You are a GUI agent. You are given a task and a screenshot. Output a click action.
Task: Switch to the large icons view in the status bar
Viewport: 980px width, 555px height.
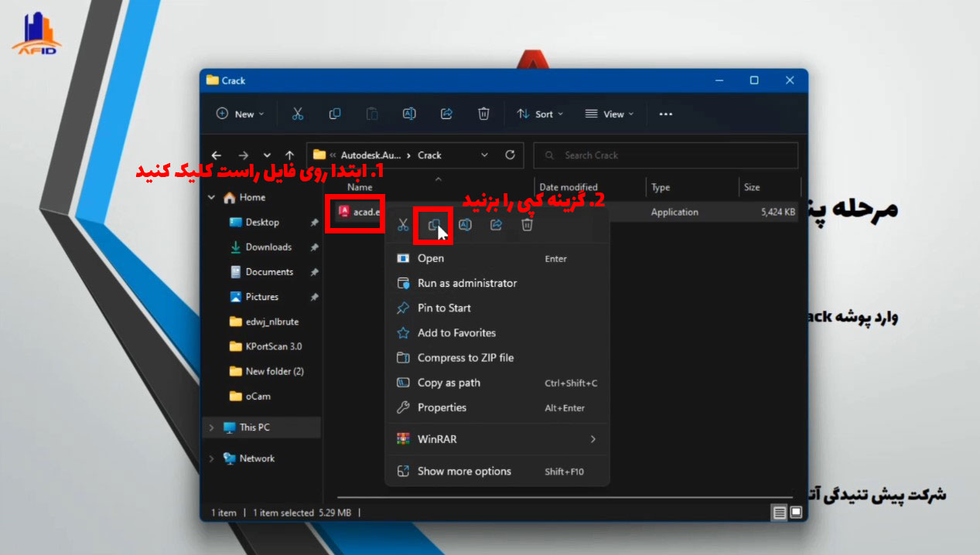[x=796, y=512]
